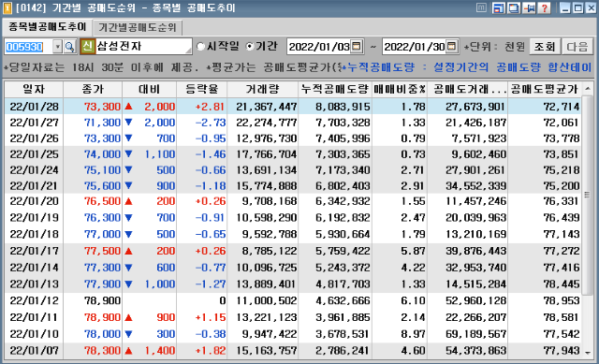599x364 pixels.
Task: Select the 시작일 radio button
Action: pyautogui.click(x=201, y=47)
